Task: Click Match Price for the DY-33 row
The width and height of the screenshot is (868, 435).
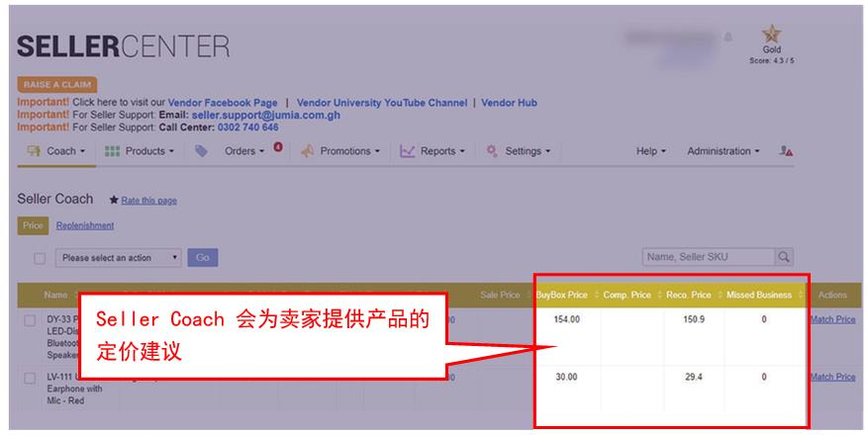Action: coord(832,319)
